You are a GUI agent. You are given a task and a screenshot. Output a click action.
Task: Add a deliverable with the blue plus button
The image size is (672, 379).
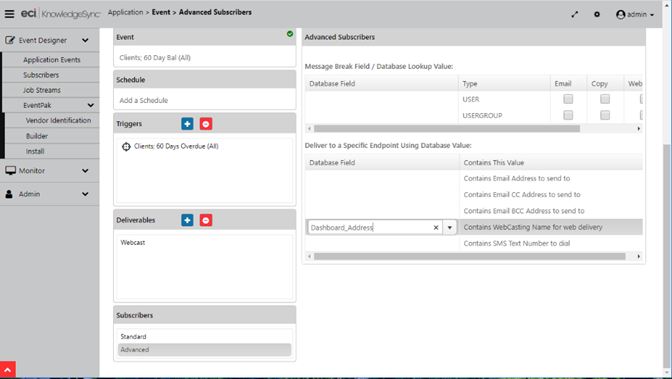(187, 220)
